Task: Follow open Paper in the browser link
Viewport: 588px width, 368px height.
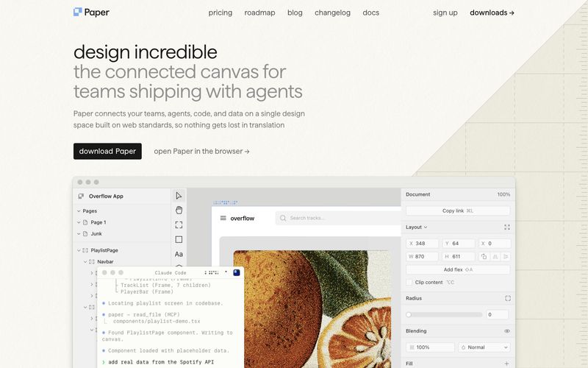Action: tap(201, 151)
